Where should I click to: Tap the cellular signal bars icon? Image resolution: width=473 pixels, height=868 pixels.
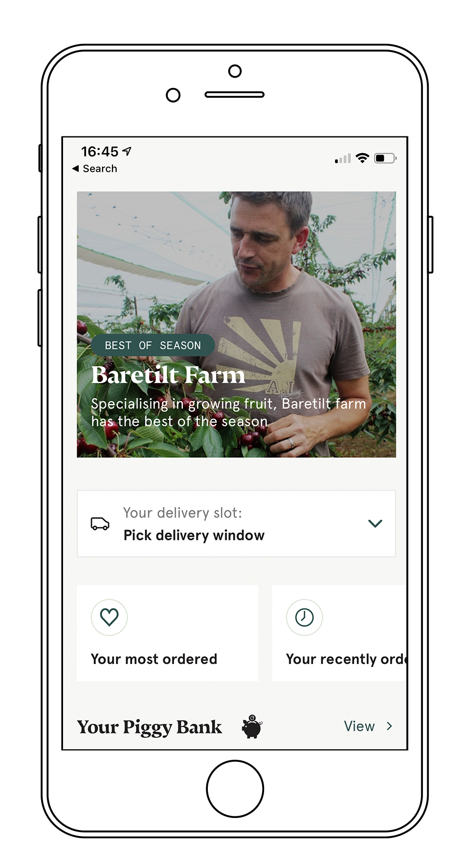click(343, 159)
